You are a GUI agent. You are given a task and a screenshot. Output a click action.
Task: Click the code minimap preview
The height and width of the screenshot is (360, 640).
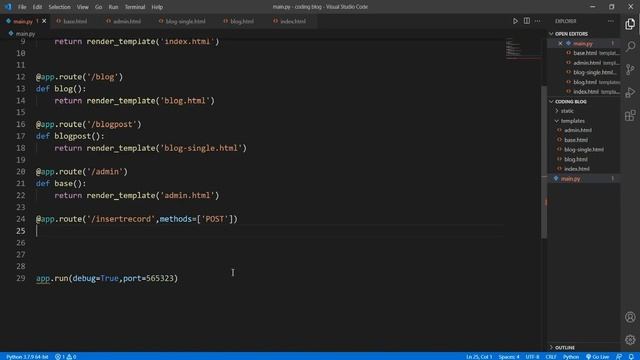[x=523, y=49]
